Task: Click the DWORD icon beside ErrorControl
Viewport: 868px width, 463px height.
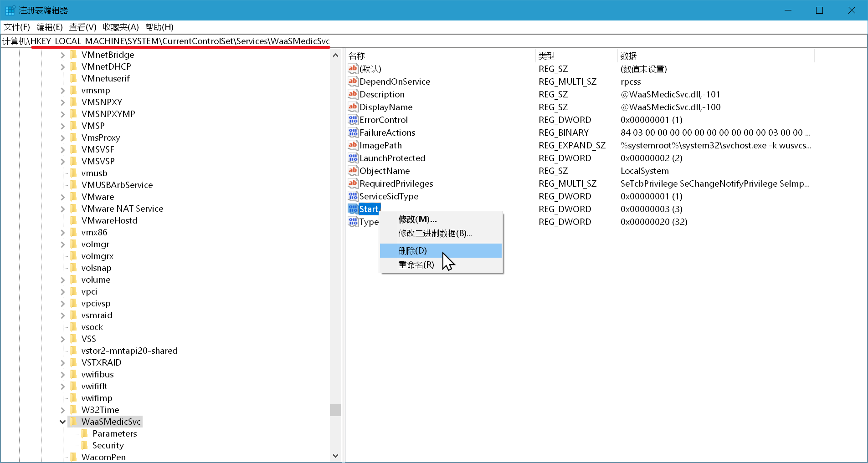Action: click(x=353, y=120)
